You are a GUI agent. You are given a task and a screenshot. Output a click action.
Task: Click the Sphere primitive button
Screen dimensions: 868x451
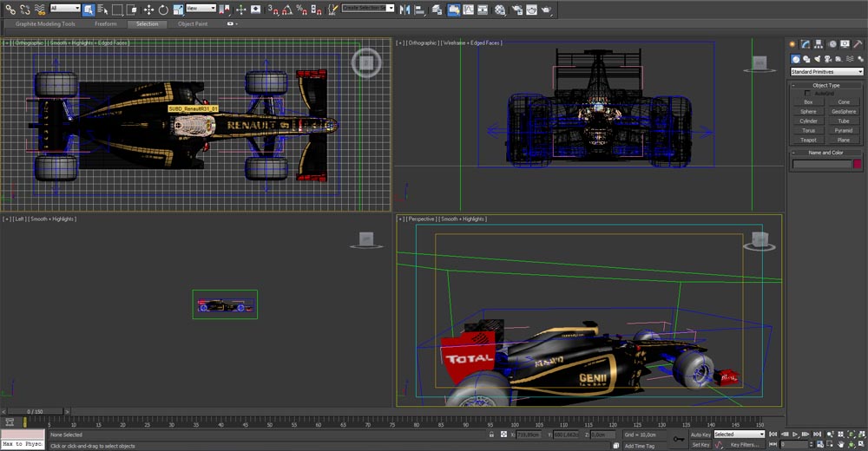[808, 111]
